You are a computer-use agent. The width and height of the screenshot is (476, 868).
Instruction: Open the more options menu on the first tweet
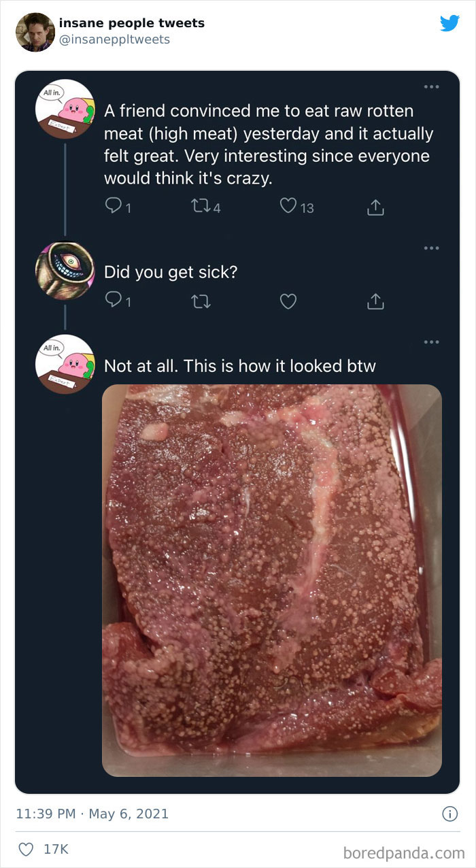tap(431, 85)
